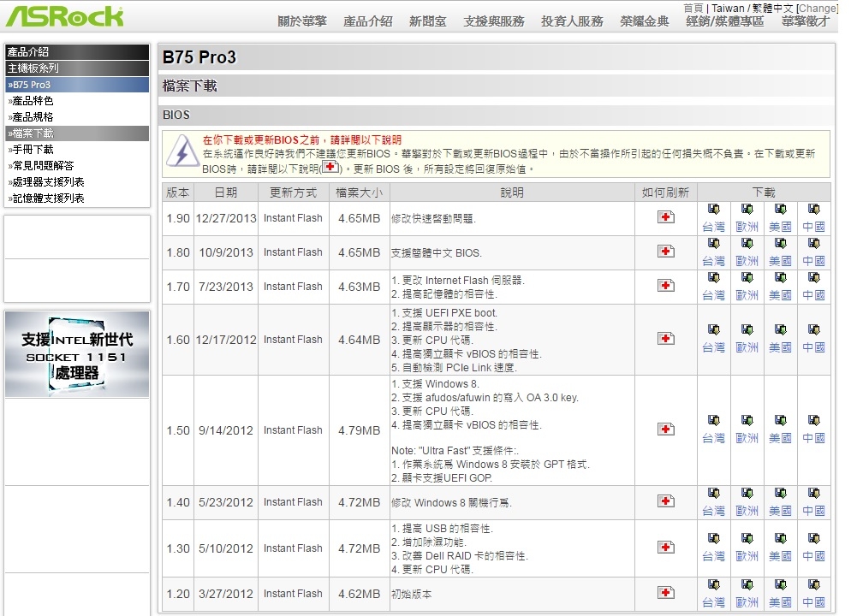
Task: Click date cell 12/27/2013
Action: click(x=226, y=218)
